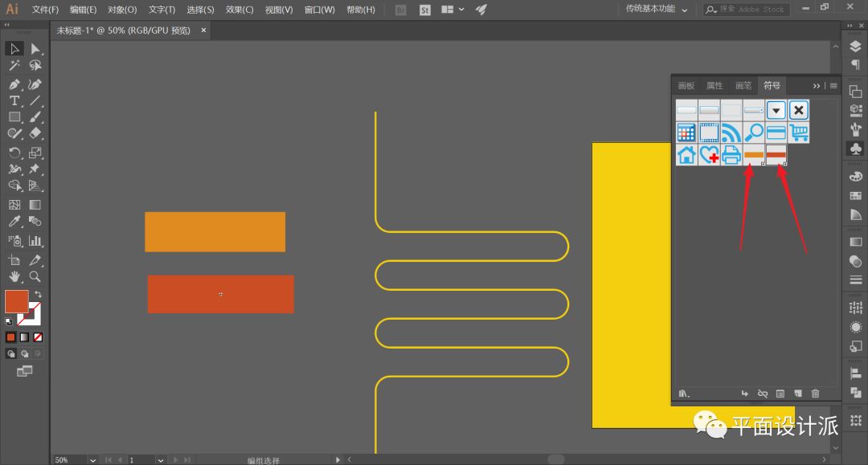Select the Pen tool in toolbar
The width and height of the screenshot is (868, 465).
click(14, 84)
